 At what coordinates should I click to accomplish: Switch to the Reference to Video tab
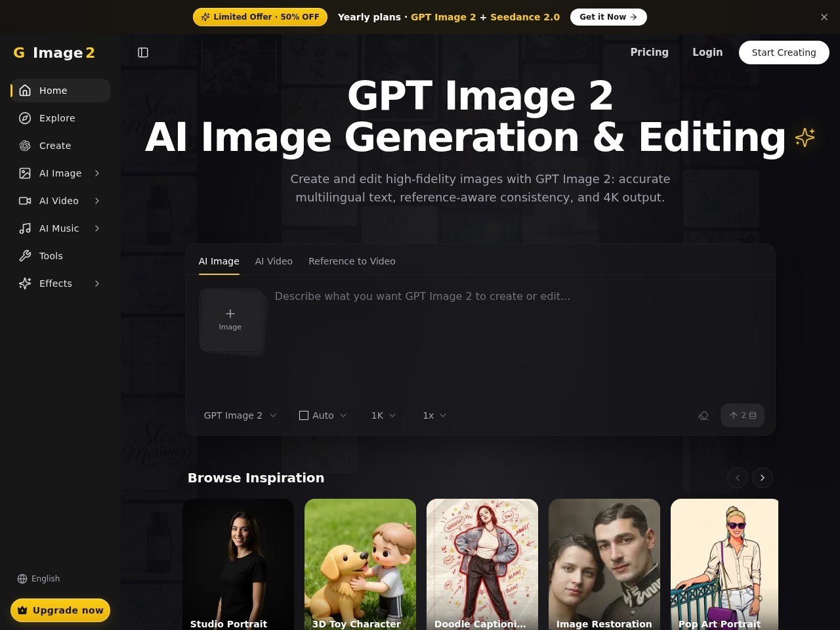[x=352, y=261]
